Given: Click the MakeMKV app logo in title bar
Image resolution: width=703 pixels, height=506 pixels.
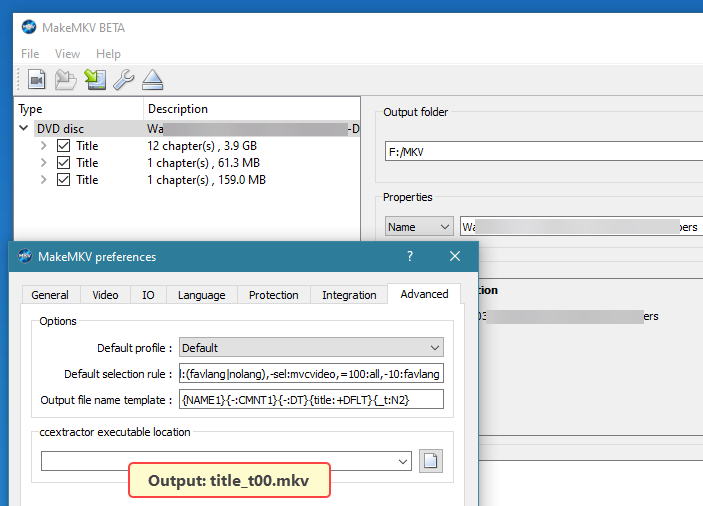Looking at the screenshot, I should pyautogui.click(x=29, y=27).
